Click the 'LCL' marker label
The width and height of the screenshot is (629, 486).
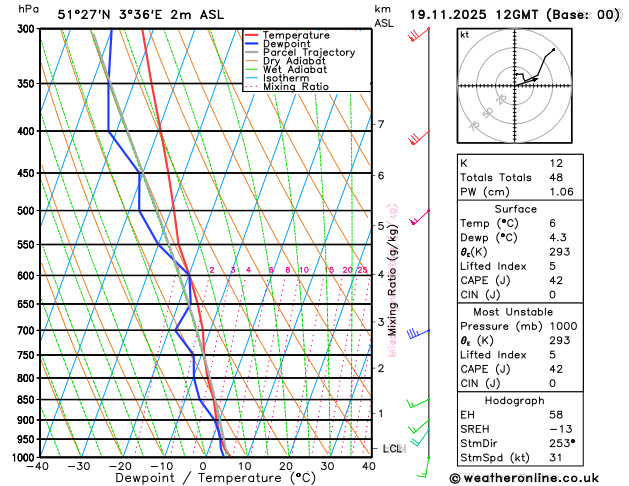[x=393, y=449]
